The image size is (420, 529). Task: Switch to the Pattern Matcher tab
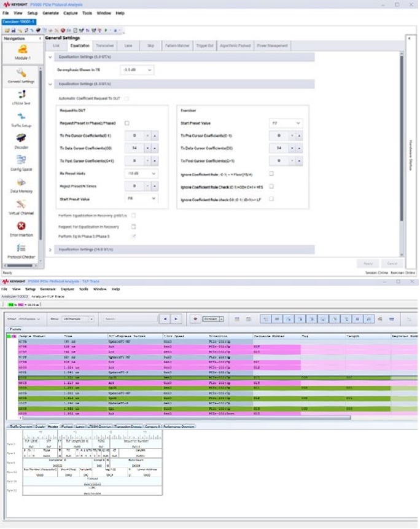177,46
